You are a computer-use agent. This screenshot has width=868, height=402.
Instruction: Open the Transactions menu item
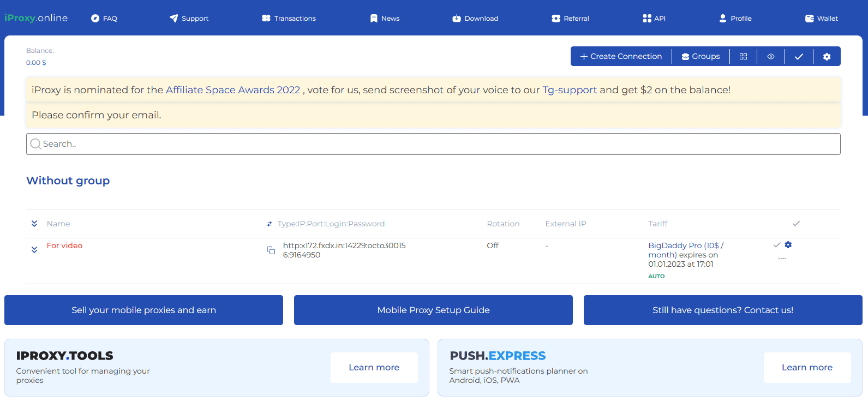[289, 19]
